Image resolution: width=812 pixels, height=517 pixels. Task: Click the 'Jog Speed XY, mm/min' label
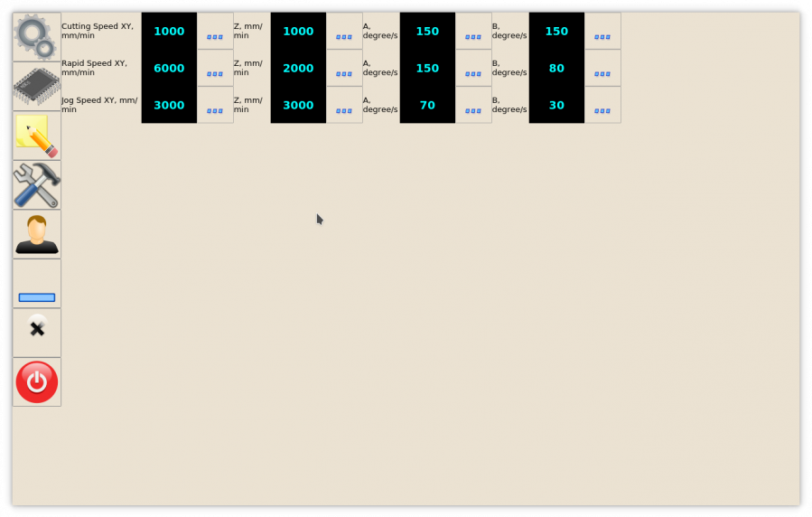click(99, 105)
